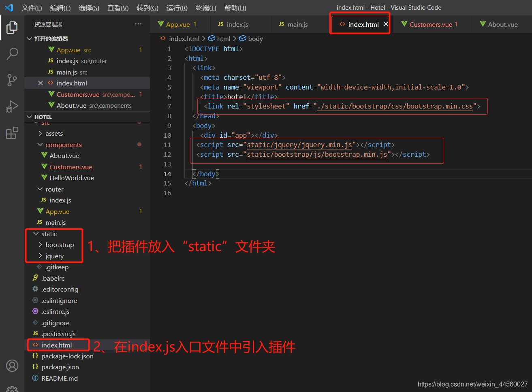Close index.html in open editors list
The height and width of the screenshot is (392, 532).
pyautogui.click(x=41, y=83)
